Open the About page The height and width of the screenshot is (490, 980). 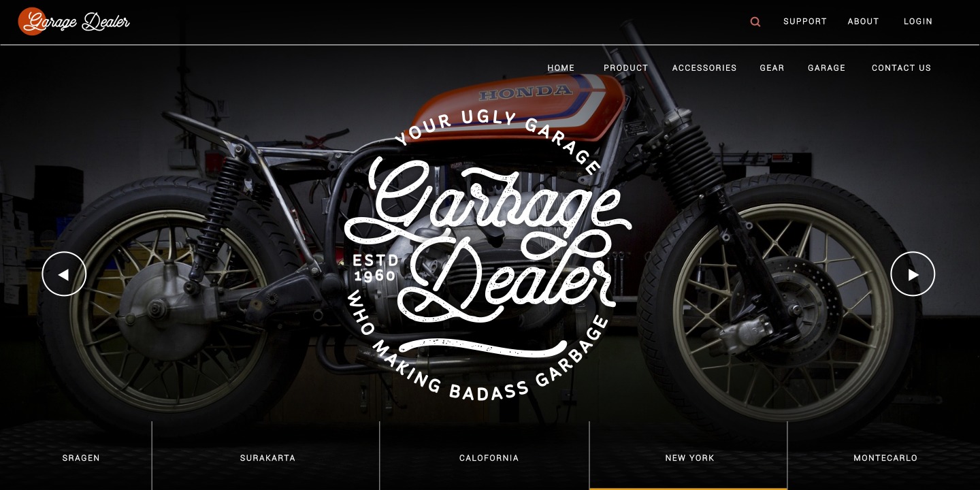pos(864,22)
